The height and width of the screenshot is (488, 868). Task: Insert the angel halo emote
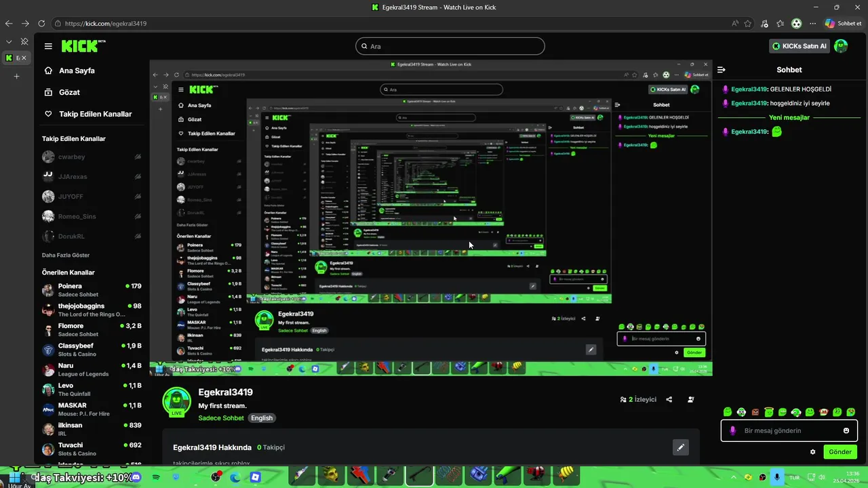(769, 411)
